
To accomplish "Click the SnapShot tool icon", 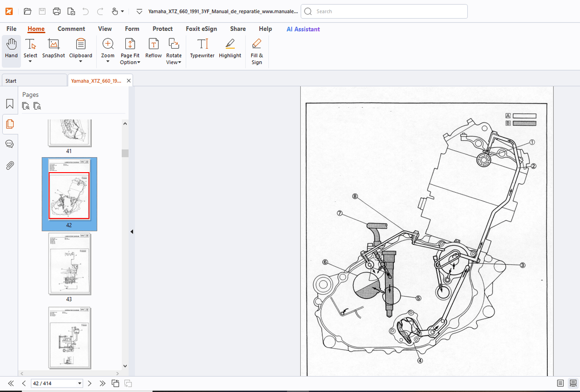I will point(54,44).
